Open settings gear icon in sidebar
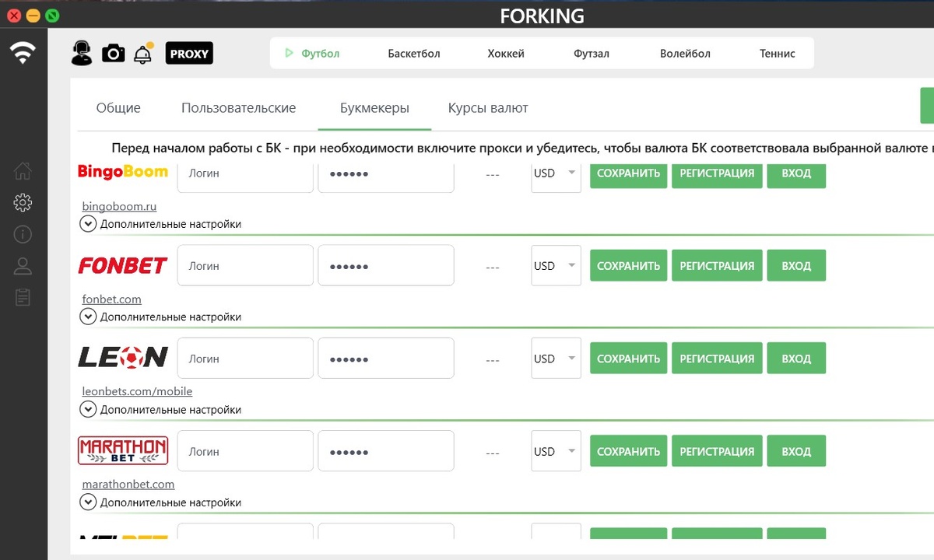The image size is (934, 560). click(23, 203)
